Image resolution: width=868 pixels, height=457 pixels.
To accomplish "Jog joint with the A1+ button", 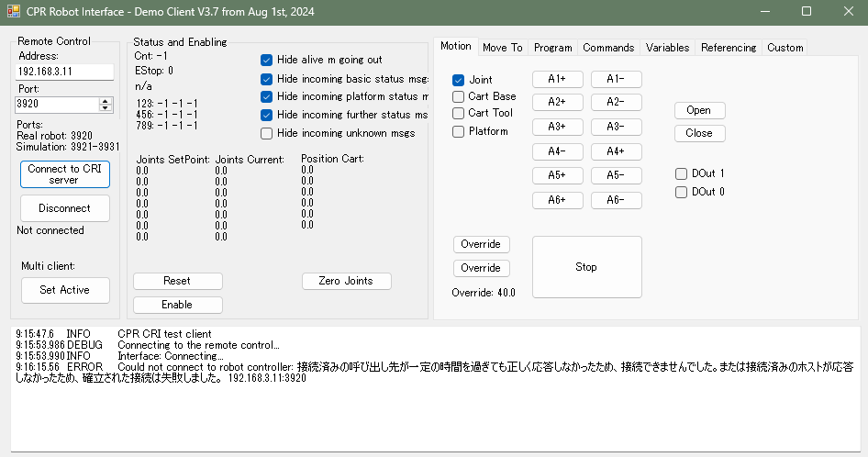I will tap(557, 79).
